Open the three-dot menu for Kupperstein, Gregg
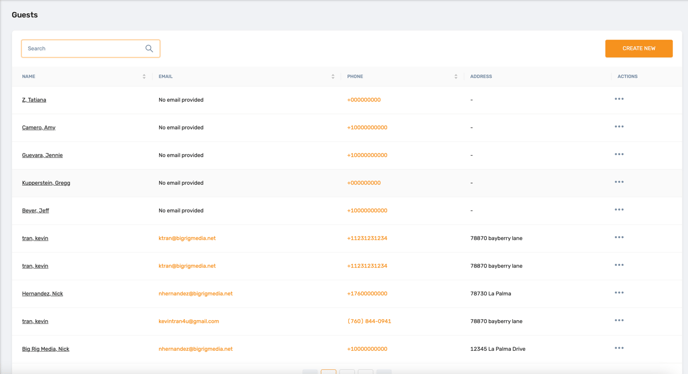 [619, 182]
